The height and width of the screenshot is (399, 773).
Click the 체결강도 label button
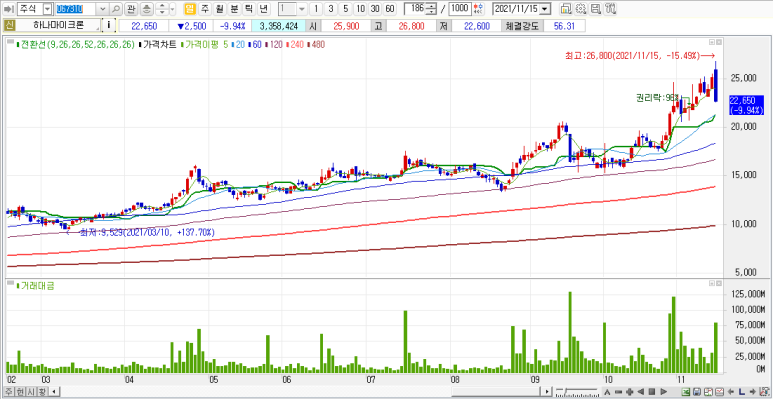tap(523, 26)
